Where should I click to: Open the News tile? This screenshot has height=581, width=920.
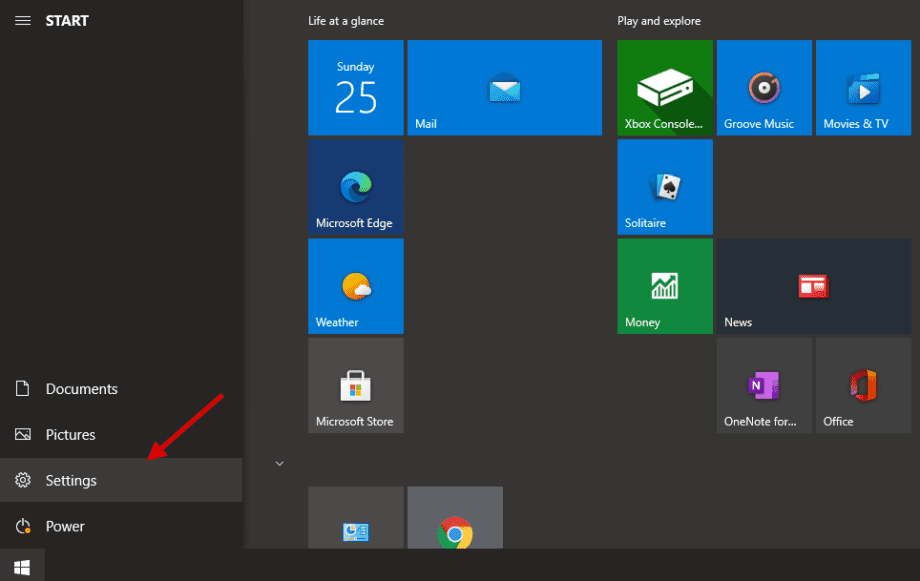point(813,286)
